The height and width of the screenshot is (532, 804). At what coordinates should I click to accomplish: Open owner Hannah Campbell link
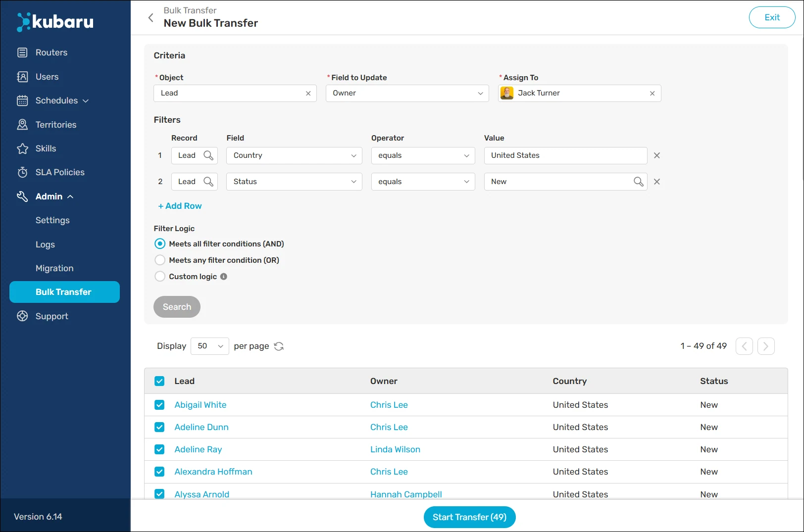tap(406, 494)
